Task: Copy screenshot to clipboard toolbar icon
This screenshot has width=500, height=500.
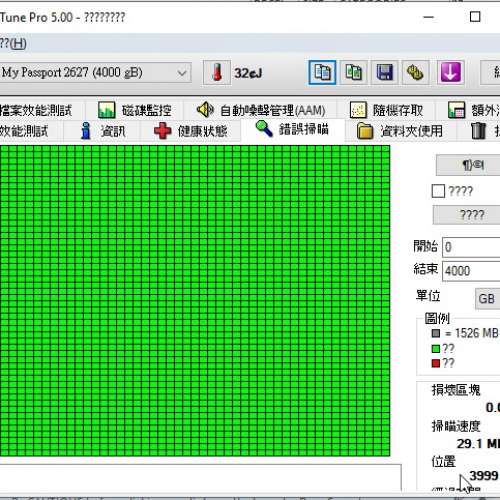Action: 354,72
